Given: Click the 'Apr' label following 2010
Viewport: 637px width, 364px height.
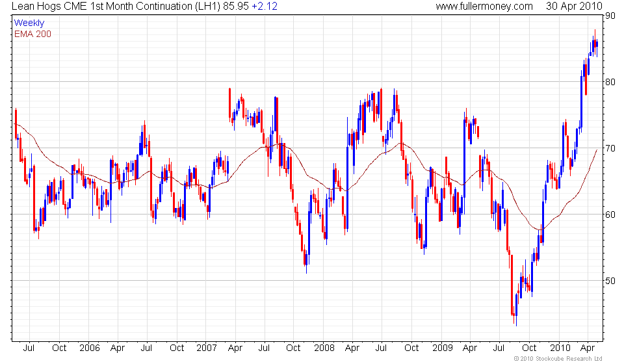Looking at the screenshot, I should (588, 348).
